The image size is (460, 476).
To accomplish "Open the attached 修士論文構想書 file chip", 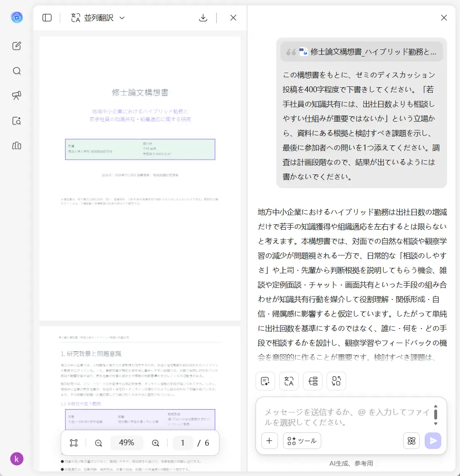I will pyautogui.click(x=362, y=52).
